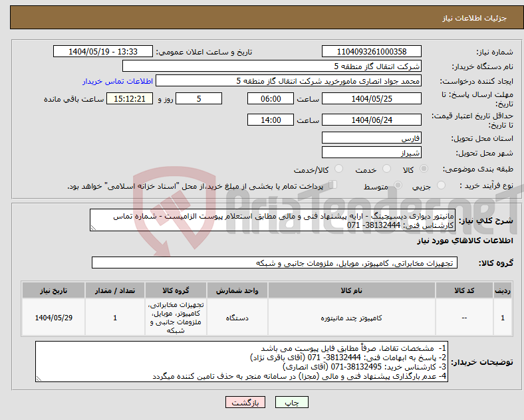Select the کالا radio button
This screenshot has width=524, height=420.
[x=424, y=169]
